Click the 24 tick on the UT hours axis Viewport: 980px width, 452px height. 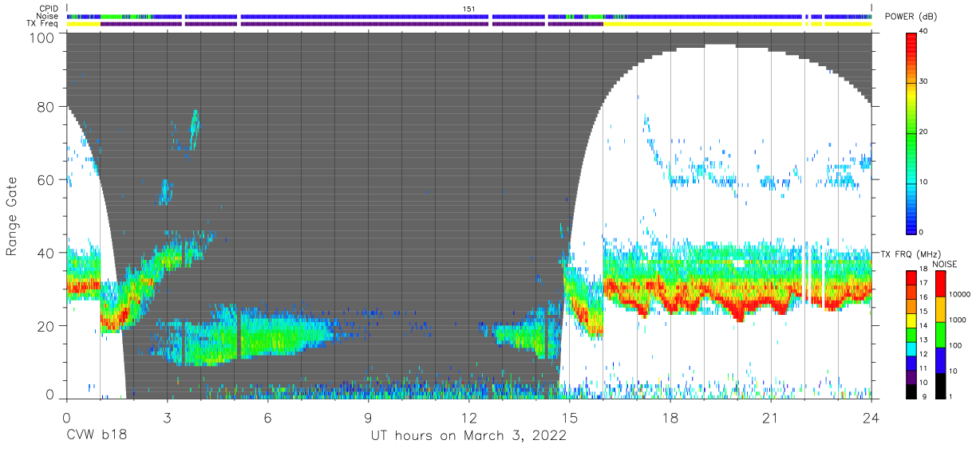(871, 418)
